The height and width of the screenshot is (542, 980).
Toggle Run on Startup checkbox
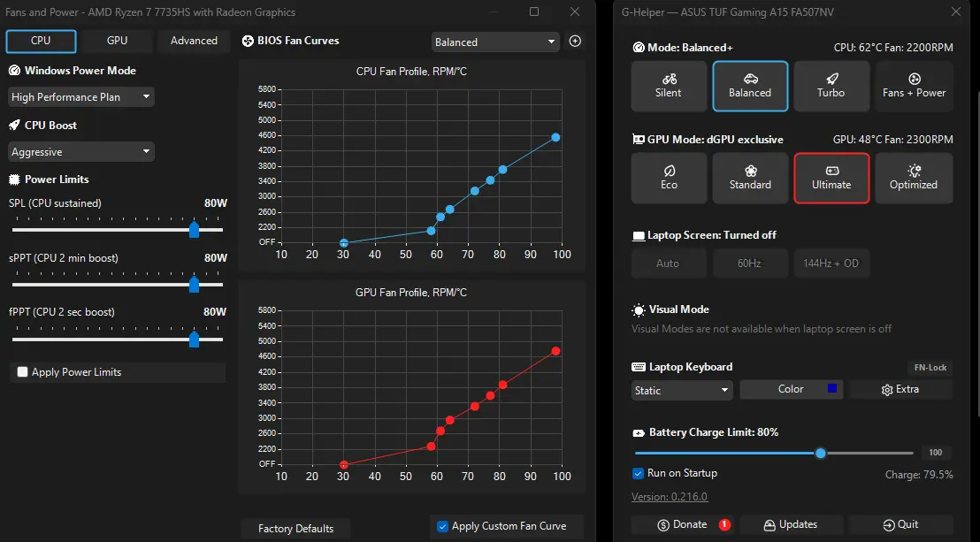638,473
